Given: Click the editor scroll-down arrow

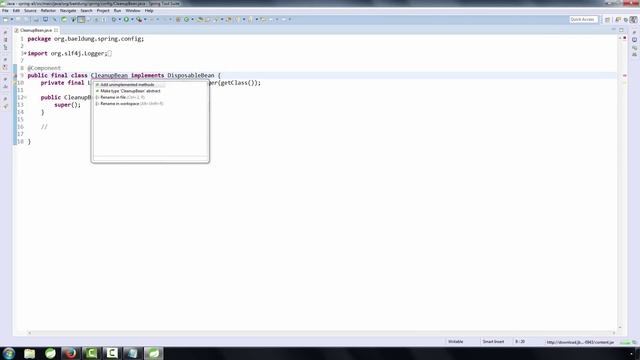Looking at the screenshot, I should (x=620, y=327).
